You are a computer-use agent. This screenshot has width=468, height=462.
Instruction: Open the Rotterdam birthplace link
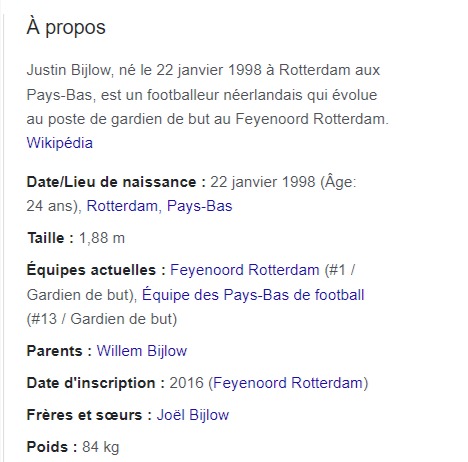coord(122,206)
